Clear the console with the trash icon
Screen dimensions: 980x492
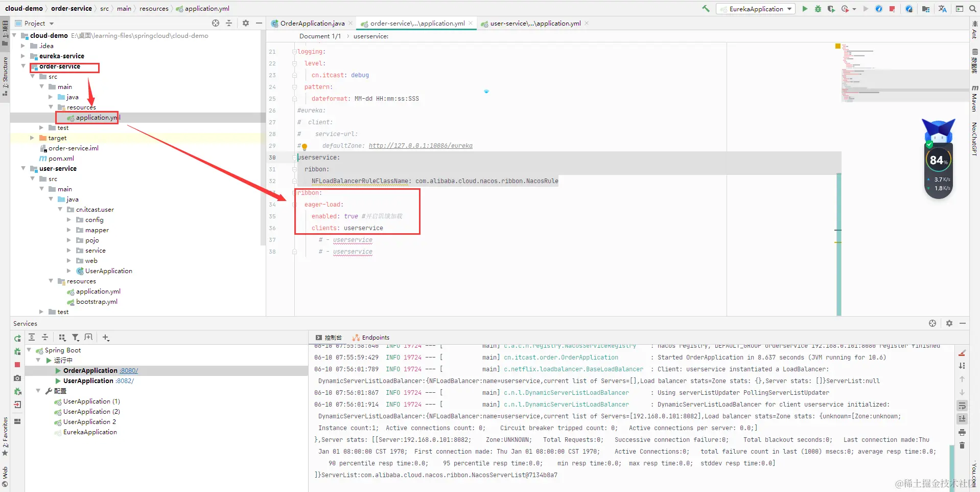[x=962, y=445]
